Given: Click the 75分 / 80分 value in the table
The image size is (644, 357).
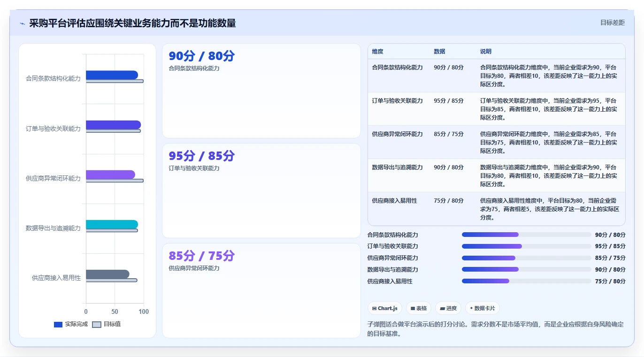Looking at the screenshot, I should [x=449, y=201].
